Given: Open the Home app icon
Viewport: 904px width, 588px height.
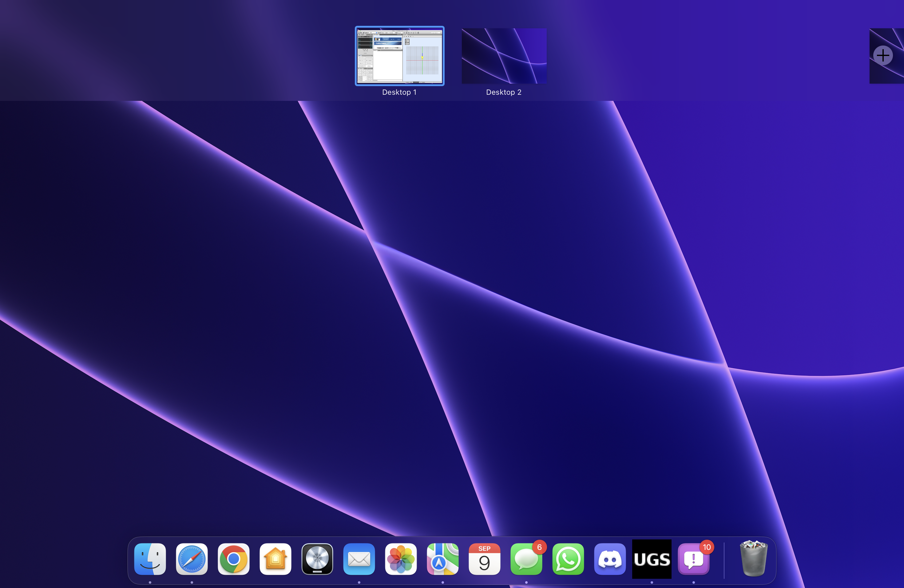Looking at the screenshot, I should tap(276, 559).
